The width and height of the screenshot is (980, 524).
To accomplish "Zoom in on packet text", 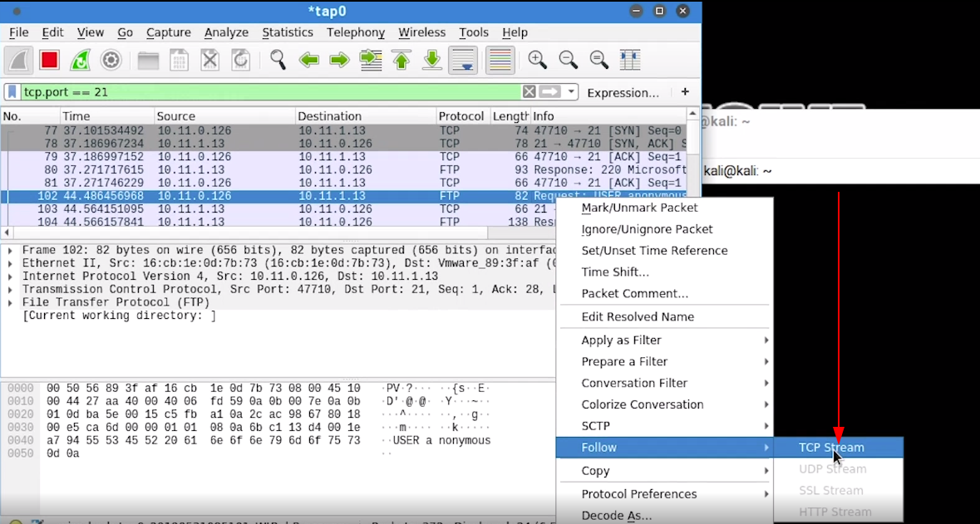I will (538, 60).
